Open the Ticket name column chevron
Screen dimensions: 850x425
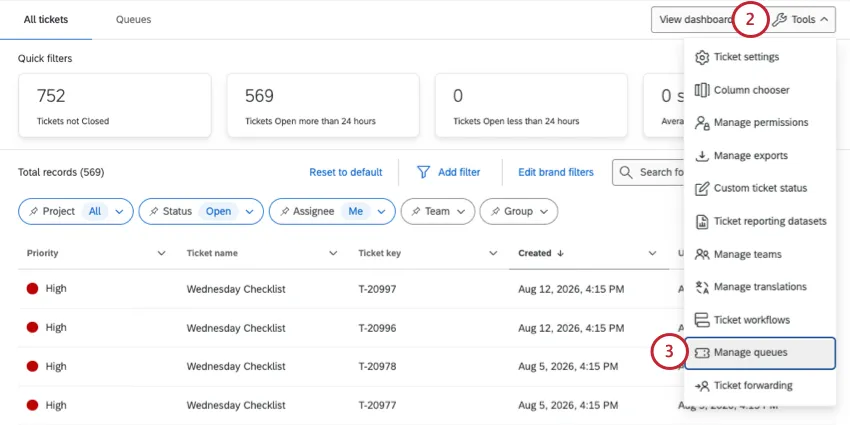tap(333, 253)
